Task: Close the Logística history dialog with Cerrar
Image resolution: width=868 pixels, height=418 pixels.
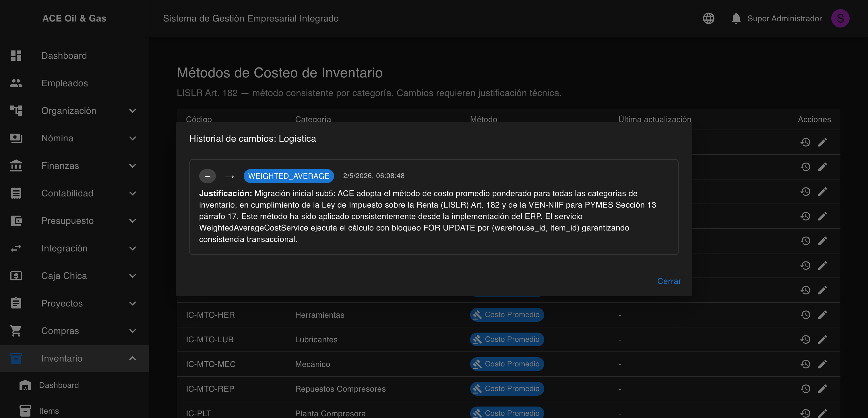Action: [x=669, y=281]
